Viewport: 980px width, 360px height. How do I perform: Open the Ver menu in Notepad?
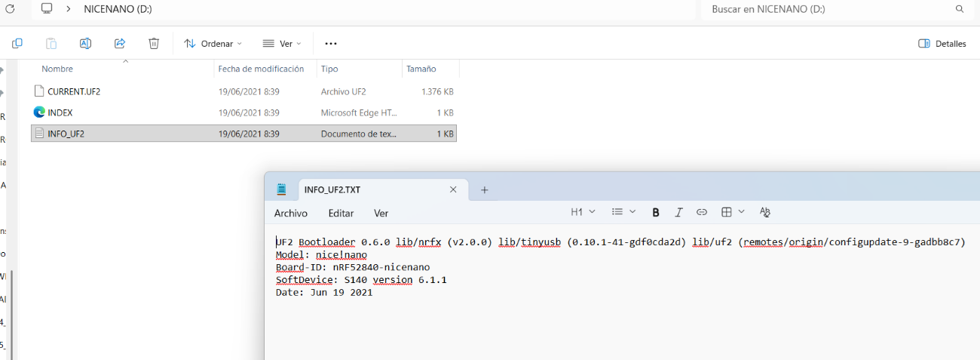381,213
